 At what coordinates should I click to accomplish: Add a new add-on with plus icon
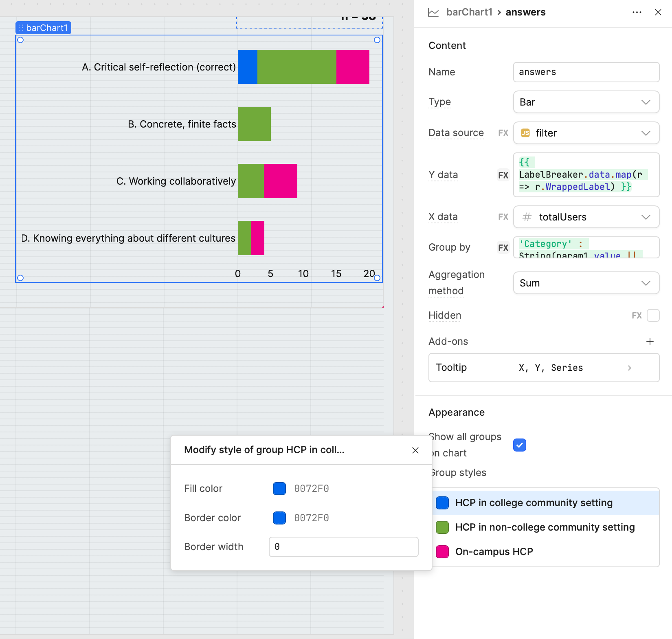point(650,342)
